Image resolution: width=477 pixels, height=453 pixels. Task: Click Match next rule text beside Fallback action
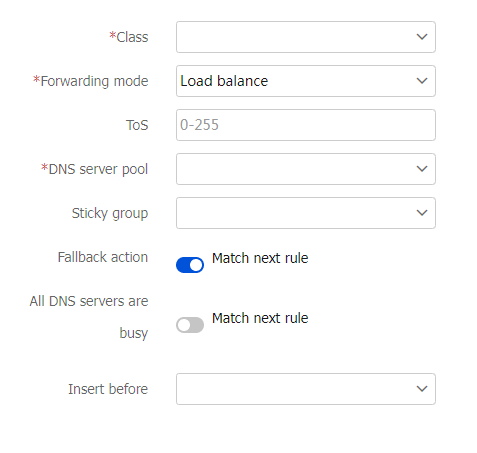[x=260, y=258]
